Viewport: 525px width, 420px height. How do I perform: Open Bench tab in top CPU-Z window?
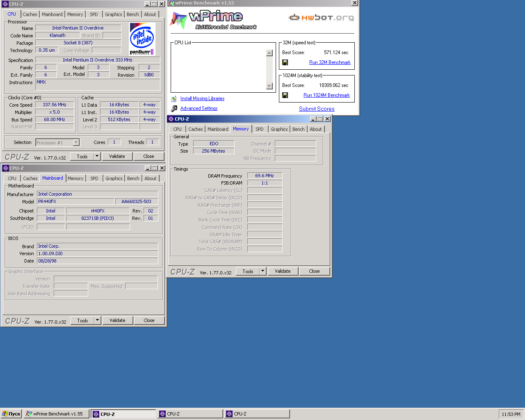click(x=133, y=14)
